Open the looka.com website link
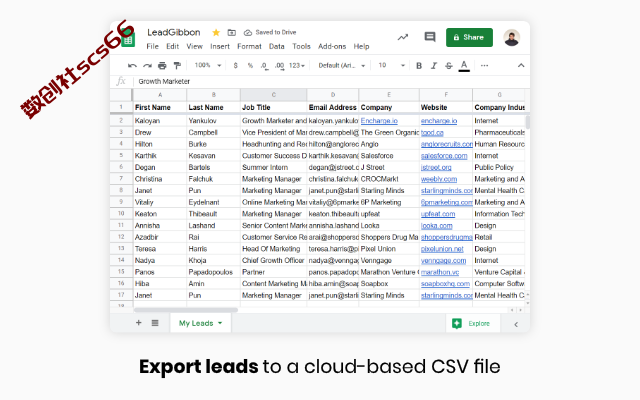 (436, 225)
